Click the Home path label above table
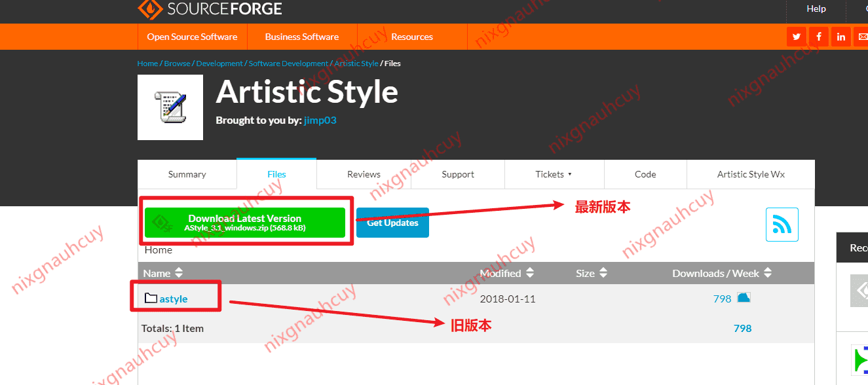This screenshot has width=868, height=385. tap(159, 249)
